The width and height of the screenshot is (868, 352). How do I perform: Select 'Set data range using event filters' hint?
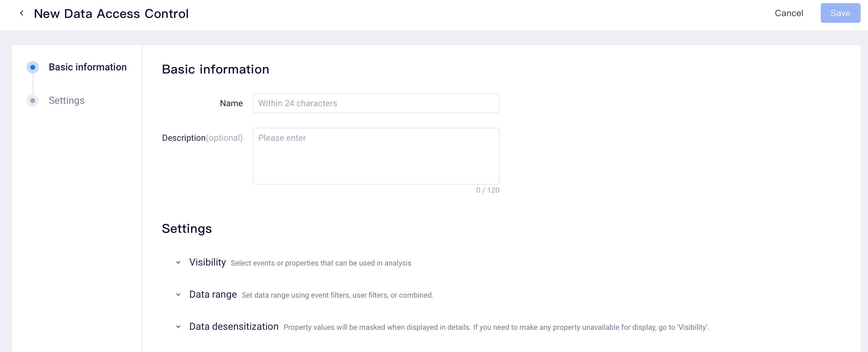click(337, 295)
